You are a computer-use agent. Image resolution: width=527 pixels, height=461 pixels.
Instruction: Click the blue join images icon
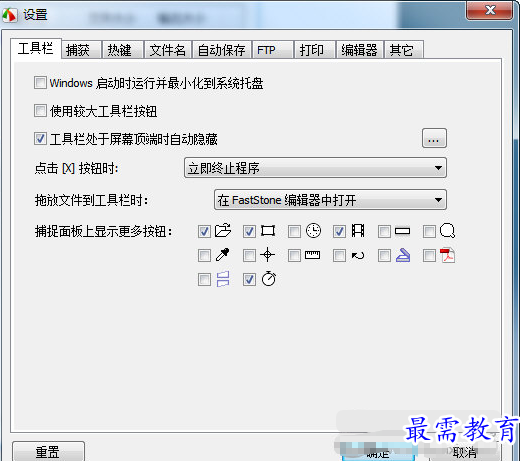coord(223,279)
